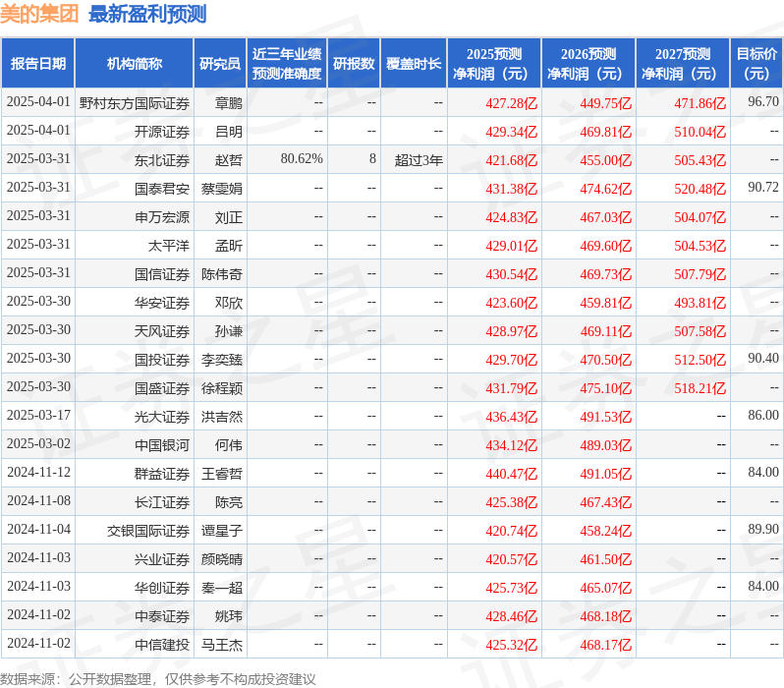Click 469.81亿 2026 profit value

click(606, 132)
